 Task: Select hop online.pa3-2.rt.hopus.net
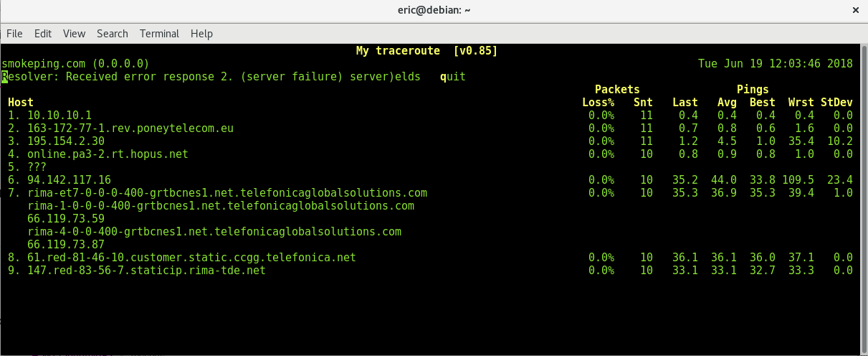point(108,154)
